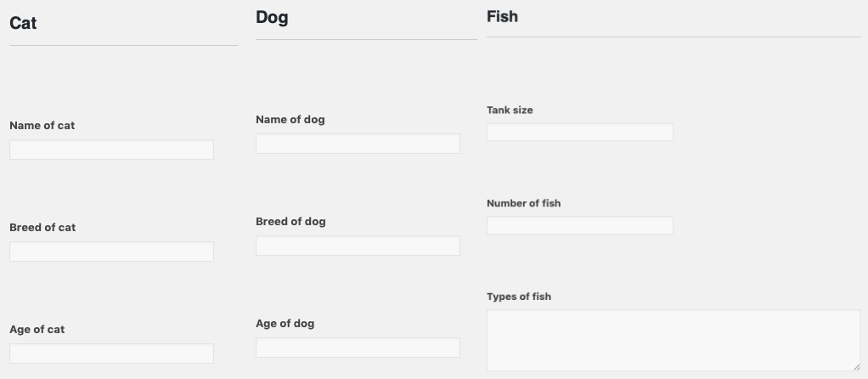Click the "Types of fish" label
Image resolution: width=868 pixels, height=379 pixels.
coord(519,297)
